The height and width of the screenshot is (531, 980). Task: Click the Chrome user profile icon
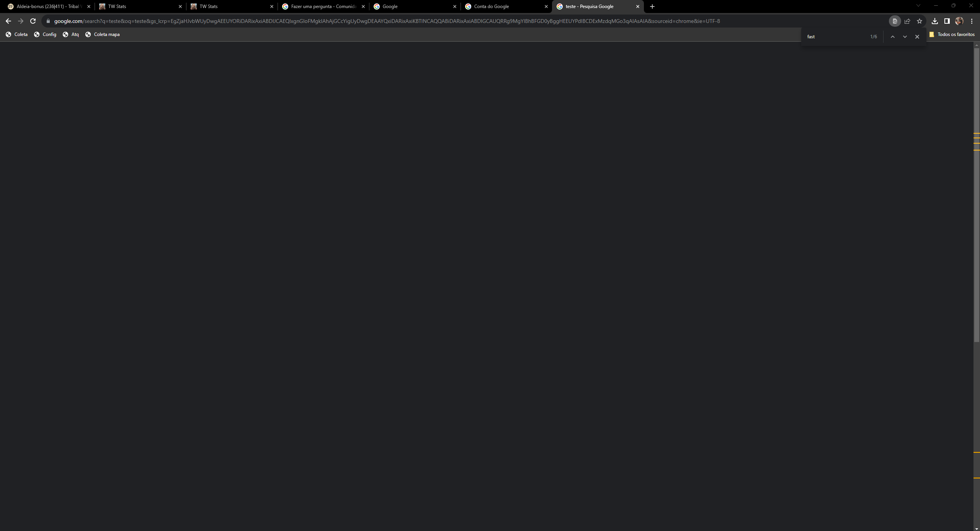click(959, 20)
